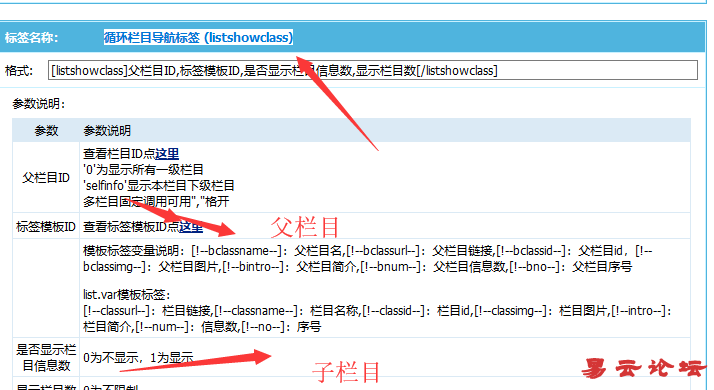Click the '参数说明:' heading
This screenshot has height=390, width=714.
[x=39, y=104]
